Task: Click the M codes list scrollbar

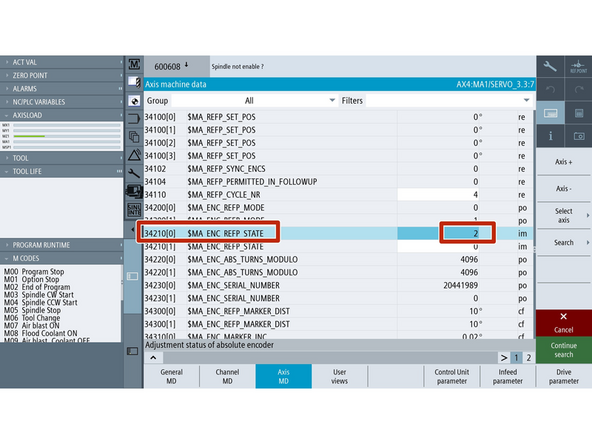Action: [122, 303]
